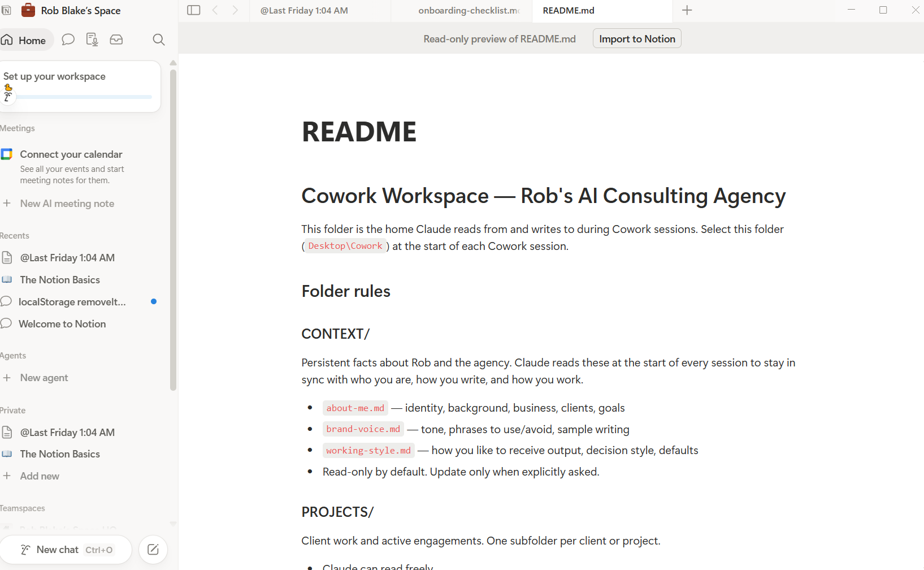The width and height of the screenshot is (924, 570).
Task: Click the page icon of Private @Last Friday
Action: [7, 433]
